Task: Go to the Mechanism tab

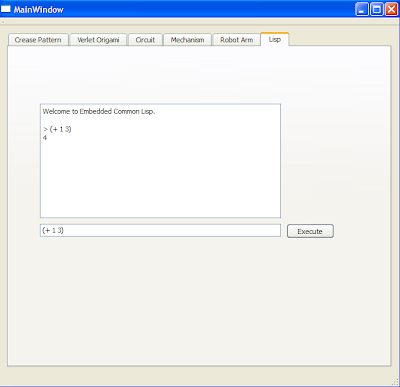Action: [x=187, y=40]
